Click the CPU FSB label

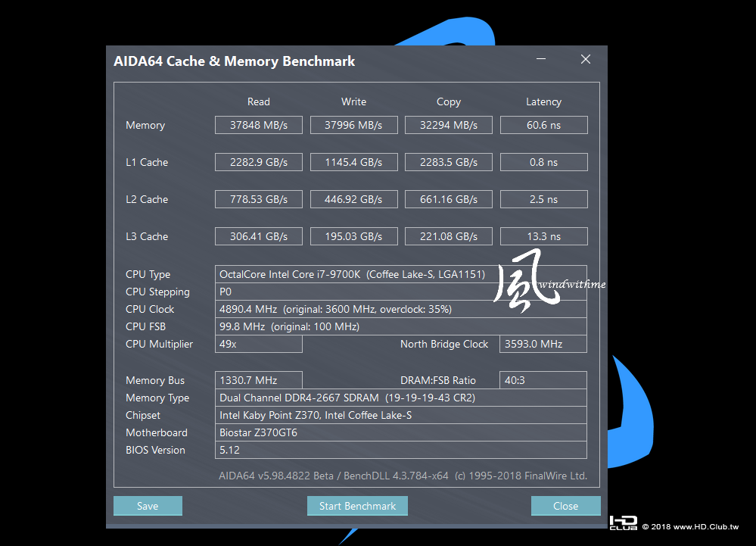click(145, 326)
